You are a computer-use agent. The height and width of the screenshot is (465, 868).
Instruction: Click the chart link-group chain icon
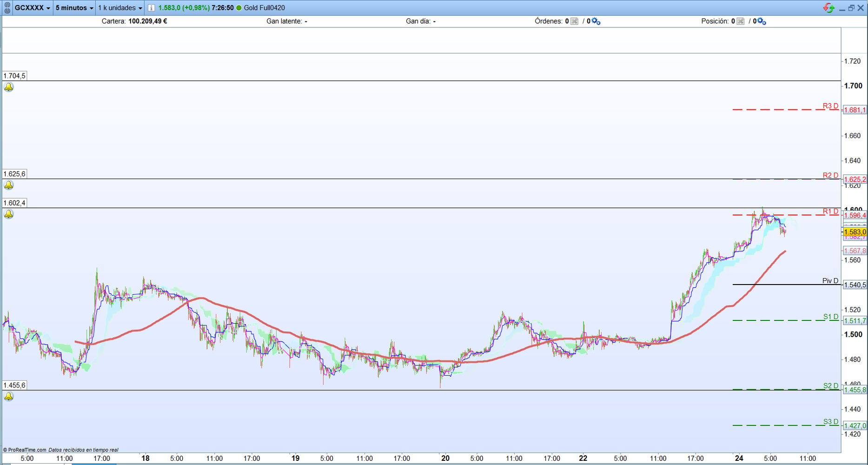(x=7, y=8)
